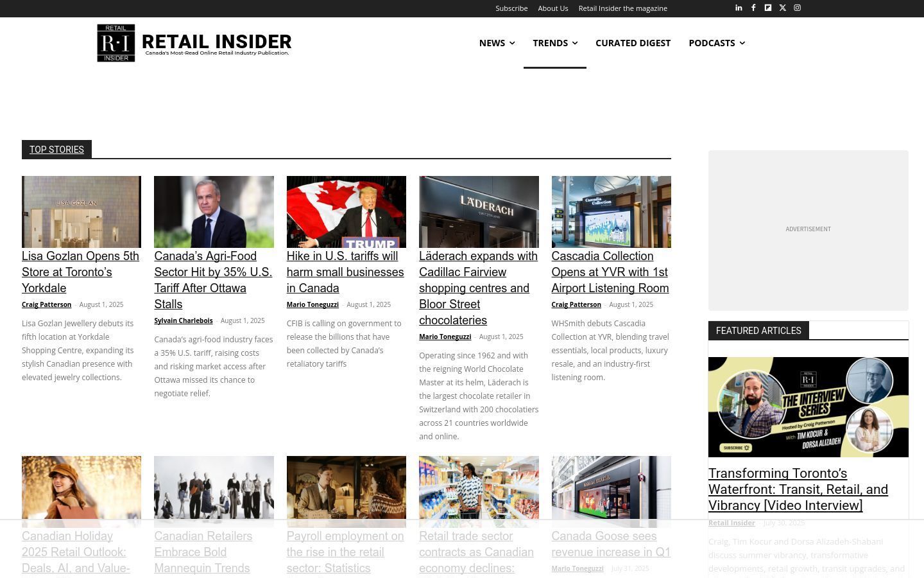924x578 pixels.
Task: View author Sylvain Charlebois page
Action: [x=184, y=320]
